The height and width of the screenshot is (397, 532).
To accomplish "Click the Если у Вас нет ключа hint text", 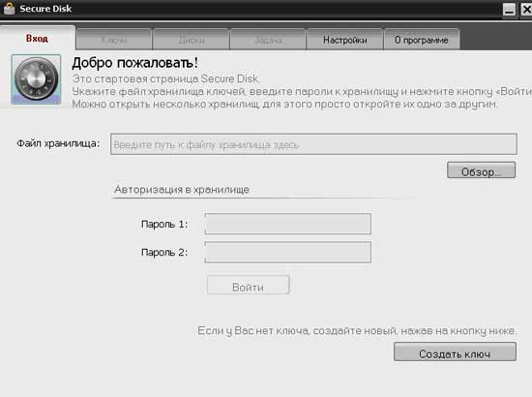I will click(357, 330).
